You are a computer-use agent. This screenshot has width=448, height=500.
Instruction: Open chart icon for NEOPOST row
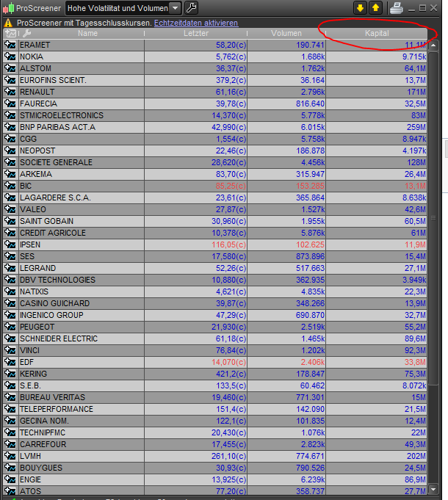[x=10, y=151]
